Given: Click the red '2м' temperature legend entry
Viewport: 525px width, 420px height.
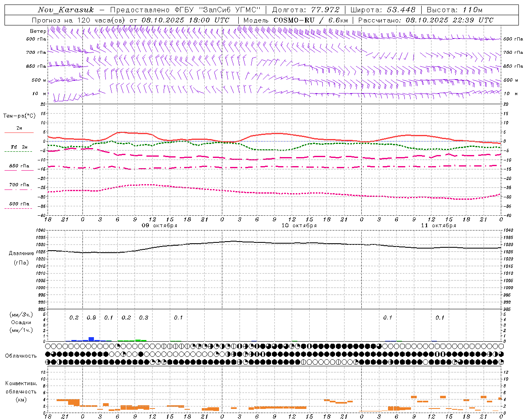Looking at the screenshot, I should (19, 128).
